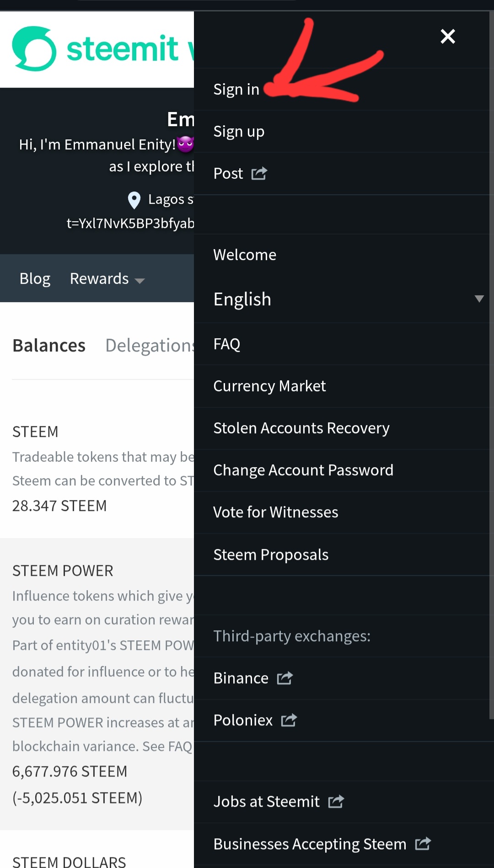Open Stolen Accounts Recovery
Image resolution: width=494 pixels, height=868 pixels.
tap(301, 428)
